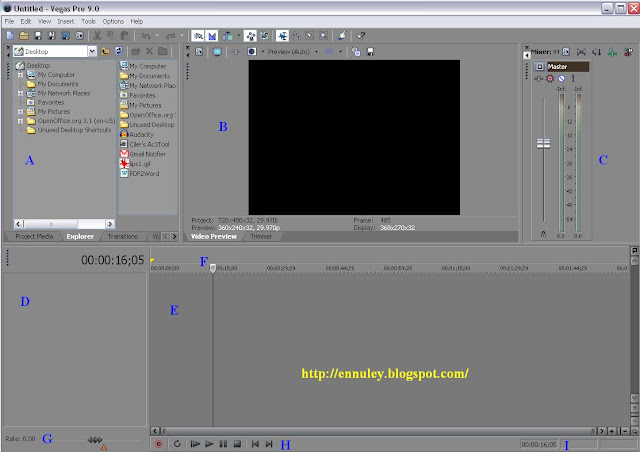Expand the My Pictures tree node
This screenshot has width=640, height=452.
pyautogui.click(x=20, y=111)
